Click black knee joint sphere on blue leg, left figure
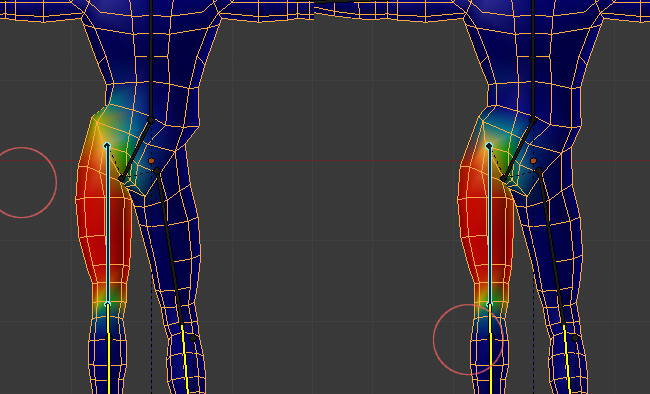650x394 pixels. [x=193, y=338]
